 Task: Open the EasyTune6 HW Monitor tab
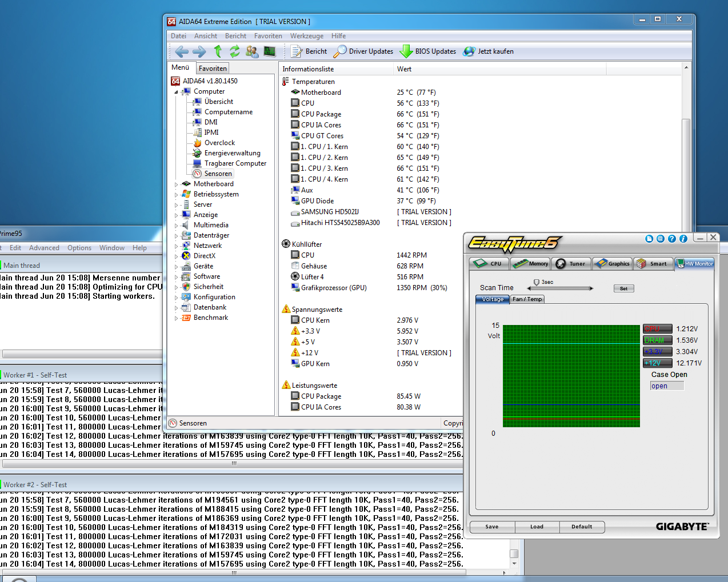695,263
